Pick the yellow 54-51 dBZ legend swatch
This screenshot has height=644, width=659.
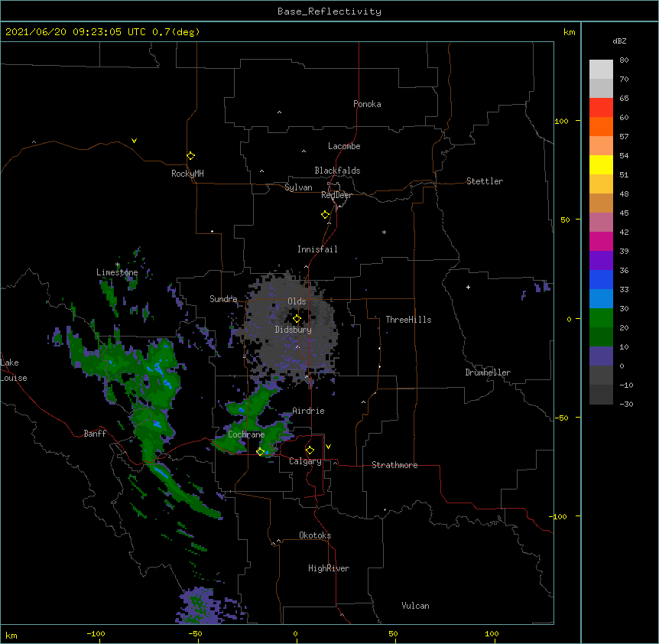(601, 165)
